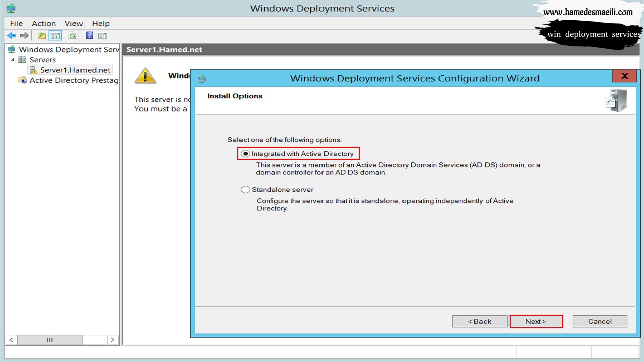Click the main window title bar app icon
The height and width of the screenshot is (362, 644).
(11, 8)
